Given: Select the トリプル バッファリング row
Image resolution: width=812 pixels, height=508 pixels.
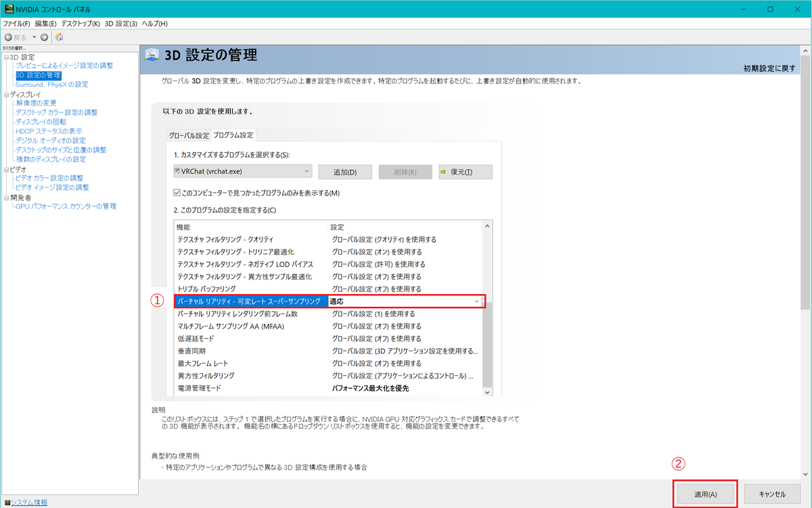Looking at the screenshot, I should pyautogui.click(x=328, y=289).
